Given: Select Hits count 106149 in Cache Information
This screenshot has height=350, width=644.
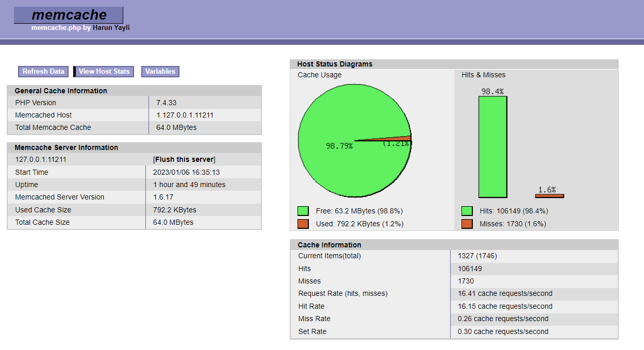Looking at the screenshot, I should click(x=470, y=269).
